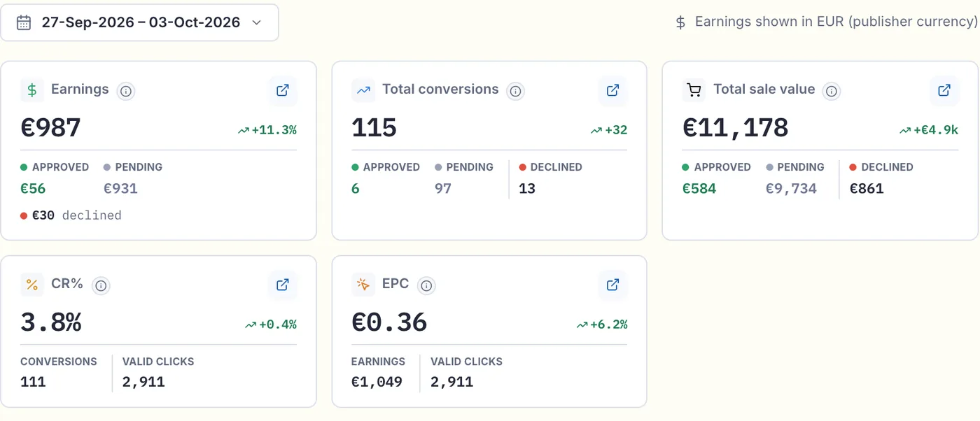980x421 pixels.
Task: Click the trend arrow next to +6.2%
Action: coord(582,324)
